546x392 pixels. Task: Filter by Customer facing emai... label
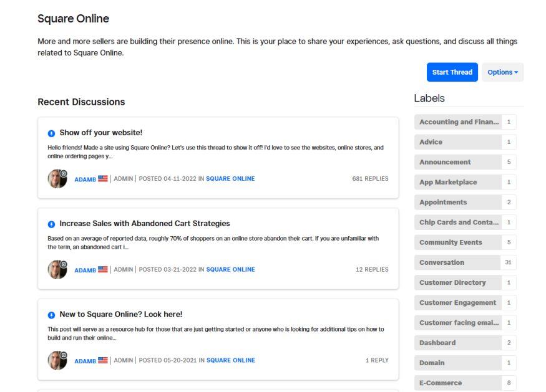[x=458, y=323]
